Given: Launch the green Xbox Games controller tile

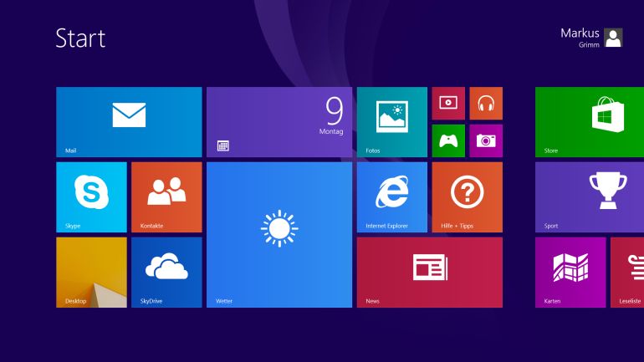Looking at the screenshot, I should (x=448, y=140).
